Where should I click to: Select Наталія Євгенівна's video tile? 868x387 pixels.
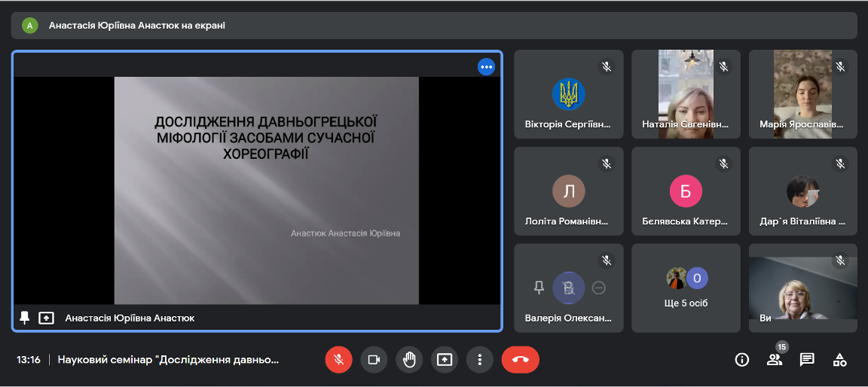point(686,94)
